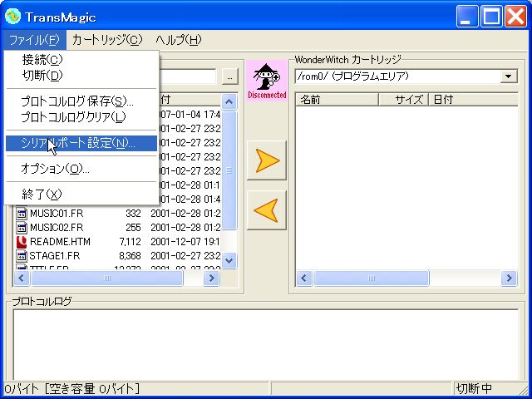Click the TransMagic title bar app icon

(13, 17)
